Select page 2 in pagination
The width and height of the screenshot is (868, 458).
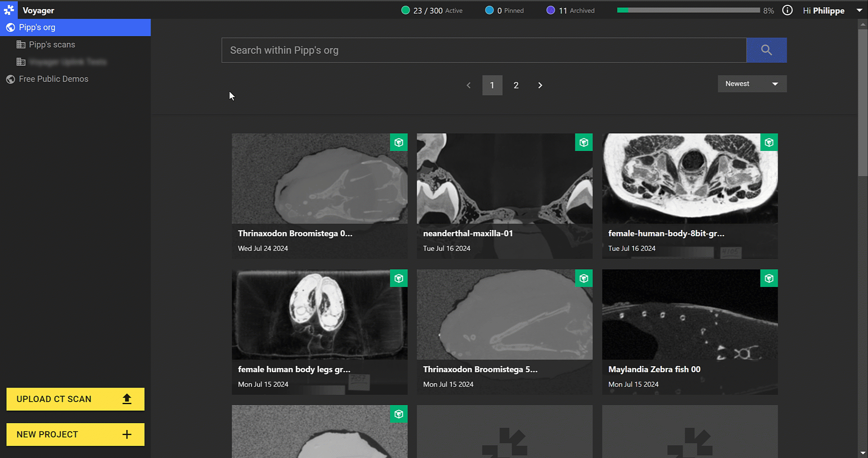point(516,85)
